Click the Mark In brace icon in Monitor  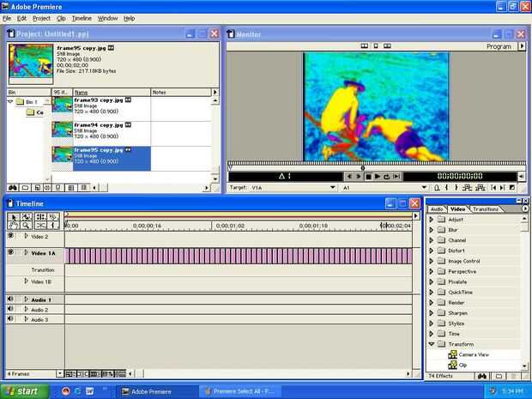tap(447, 188)
